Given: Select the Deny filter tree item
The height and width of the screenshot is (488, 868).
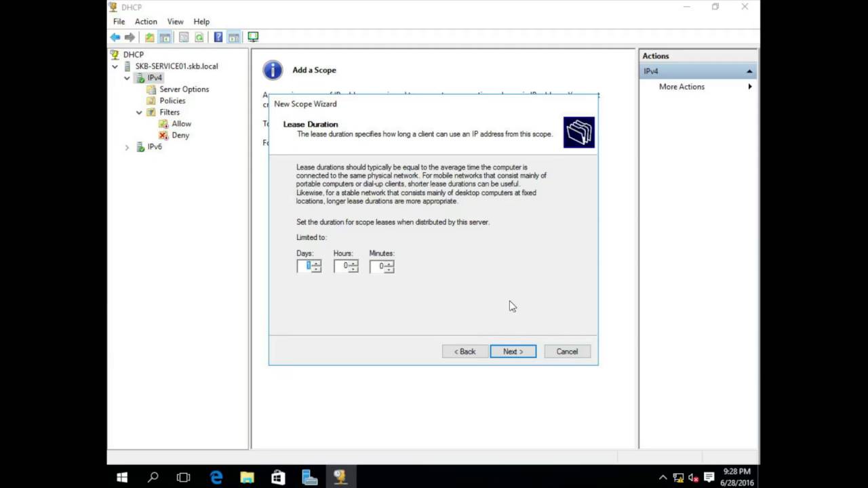Looking at the screenshot, I should [x=180, y=136].
